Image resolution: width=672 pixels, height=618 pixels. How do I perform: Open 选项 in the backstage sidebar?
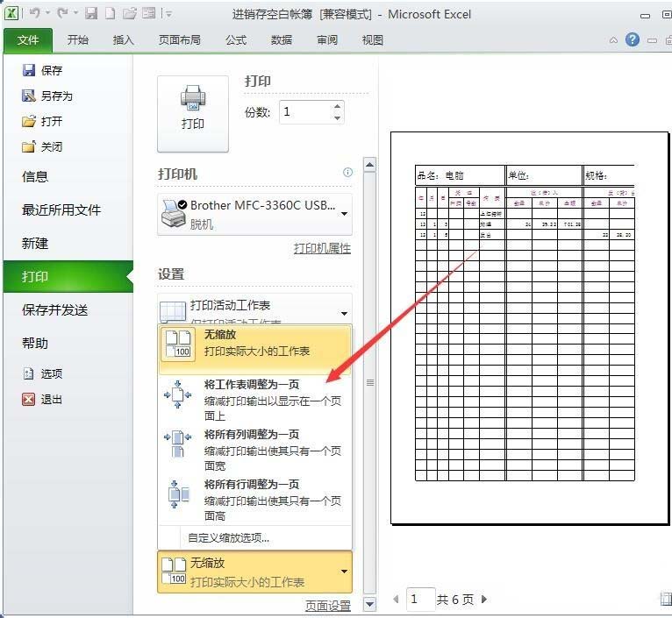42,373
